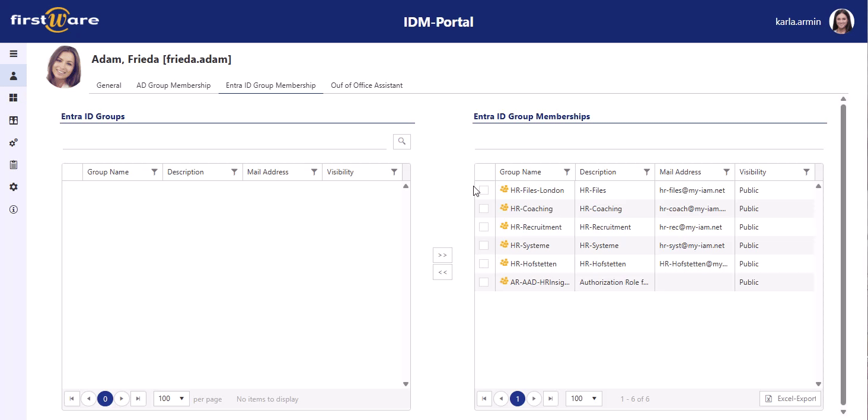This screenshot has height=420, width=868.
Task: Tick the checkbox beside AR-AAD-HRInsig group
Action: (x=484, y=282)
